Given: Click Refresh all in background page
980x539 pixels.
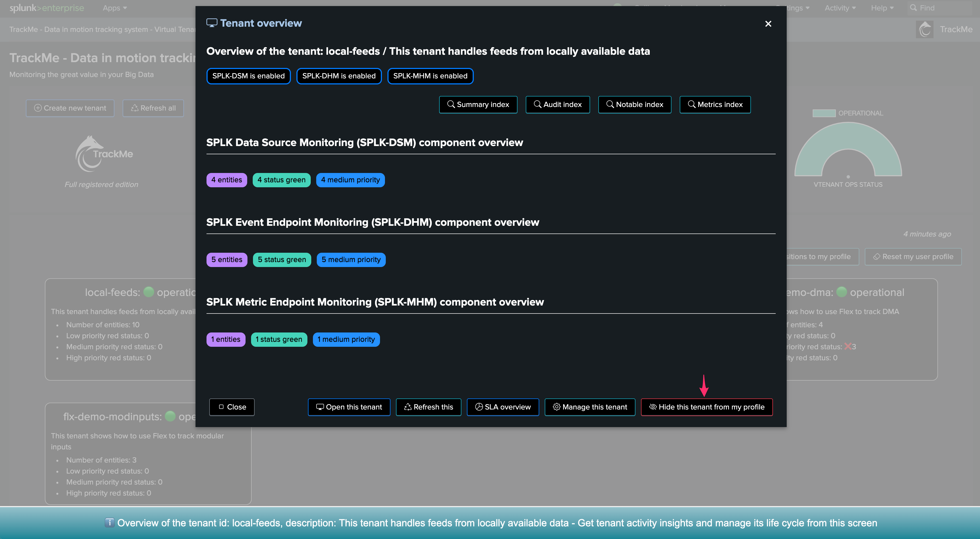Looking at the screenshot, I should pos(153,108).
